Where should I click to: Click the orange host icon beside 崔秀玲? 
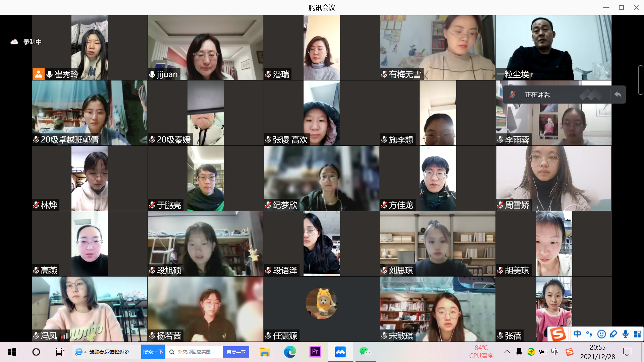(x=39, y=74)
